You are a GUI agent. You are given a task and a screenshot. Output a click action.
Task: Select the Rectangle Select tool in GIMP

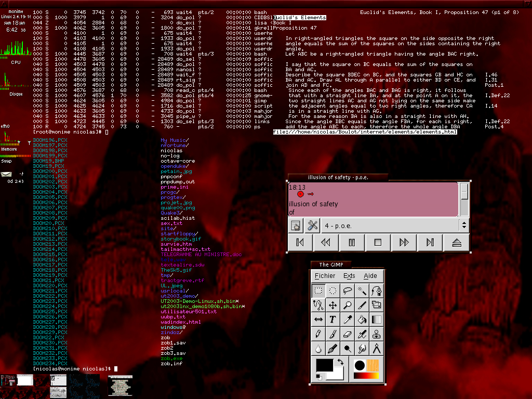(318, 291)
